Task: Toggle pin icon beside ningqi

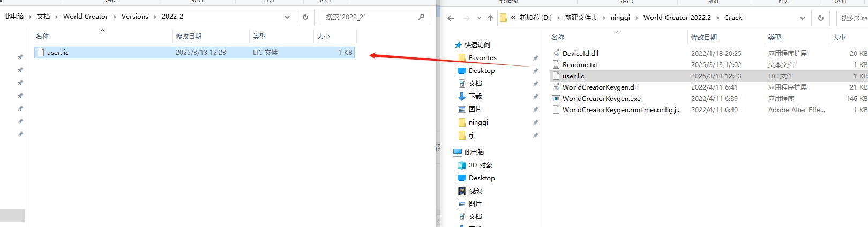Action: (x=535, y=122)
